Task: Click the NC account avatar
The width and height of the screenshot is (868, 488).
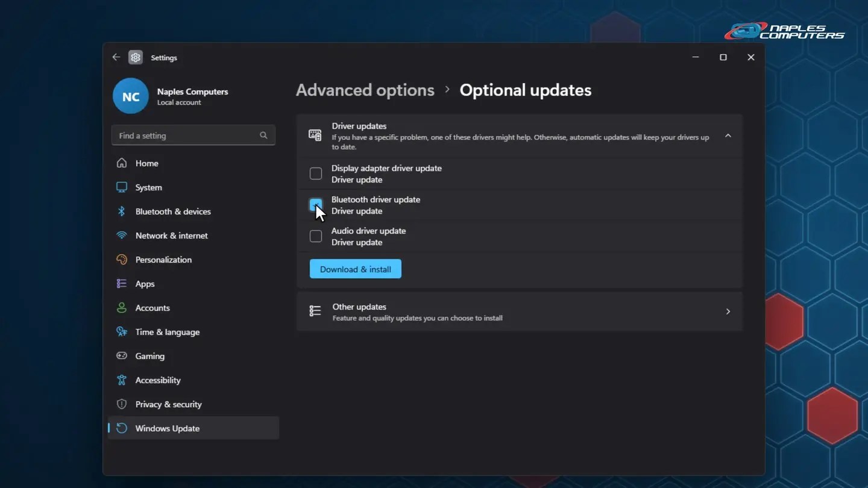Action: coord(131,96)
